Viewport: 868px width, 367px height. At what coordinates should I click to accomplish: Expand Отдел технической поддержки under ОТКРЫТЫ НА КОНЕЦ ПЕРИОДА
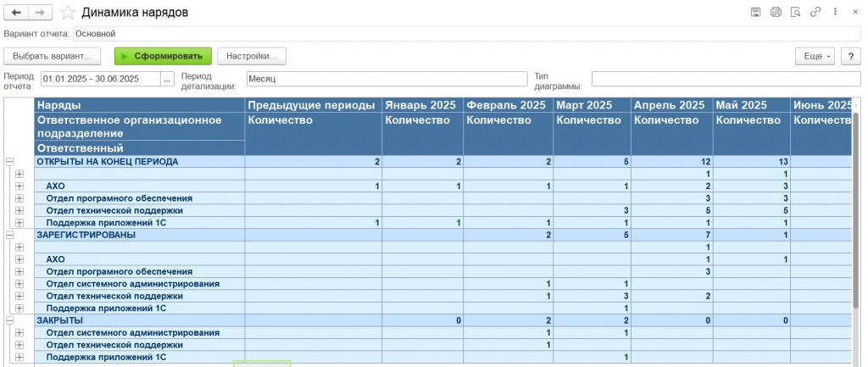(19, 210)
